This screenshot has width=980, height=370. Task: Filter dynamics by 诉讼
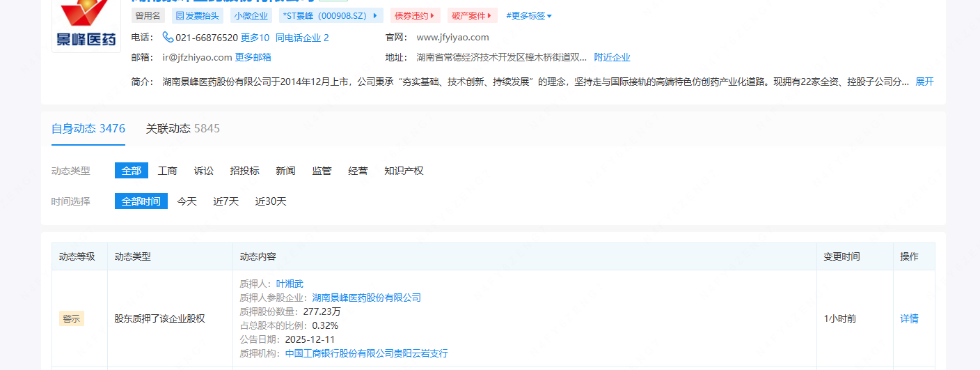[x=204, y=171]
